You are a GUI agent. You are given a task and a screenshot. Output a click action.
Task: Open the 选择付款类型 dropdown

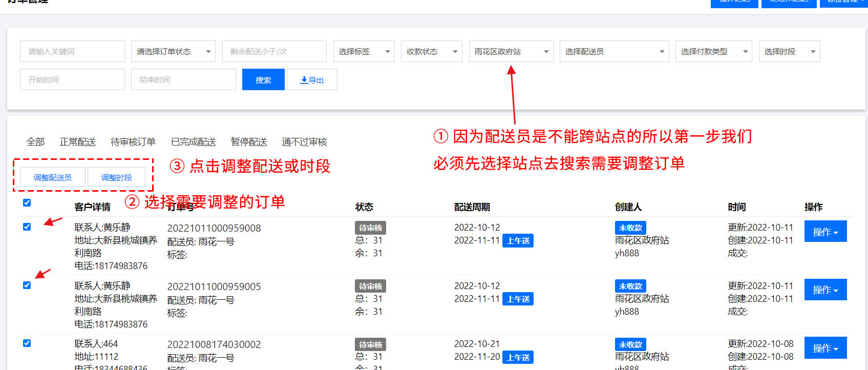click(713, 52)
